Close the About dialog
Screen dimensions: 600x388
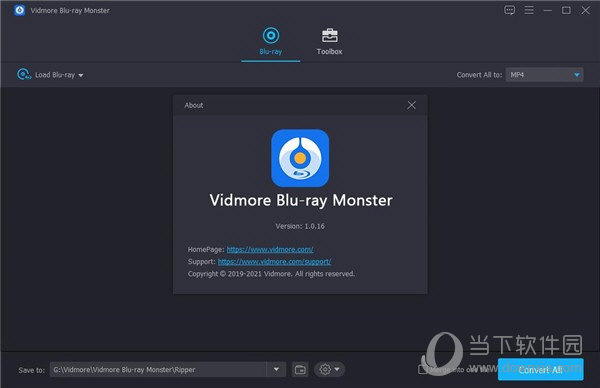point(411,105)
